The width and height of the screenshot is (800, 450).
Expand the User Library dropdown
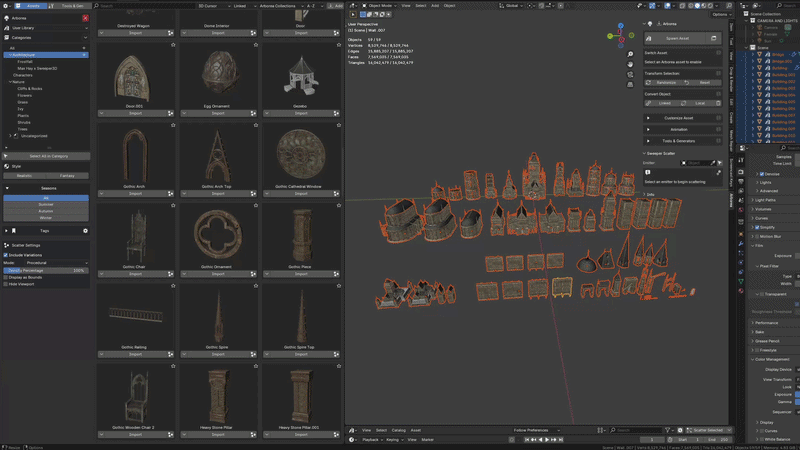(46, 28)
